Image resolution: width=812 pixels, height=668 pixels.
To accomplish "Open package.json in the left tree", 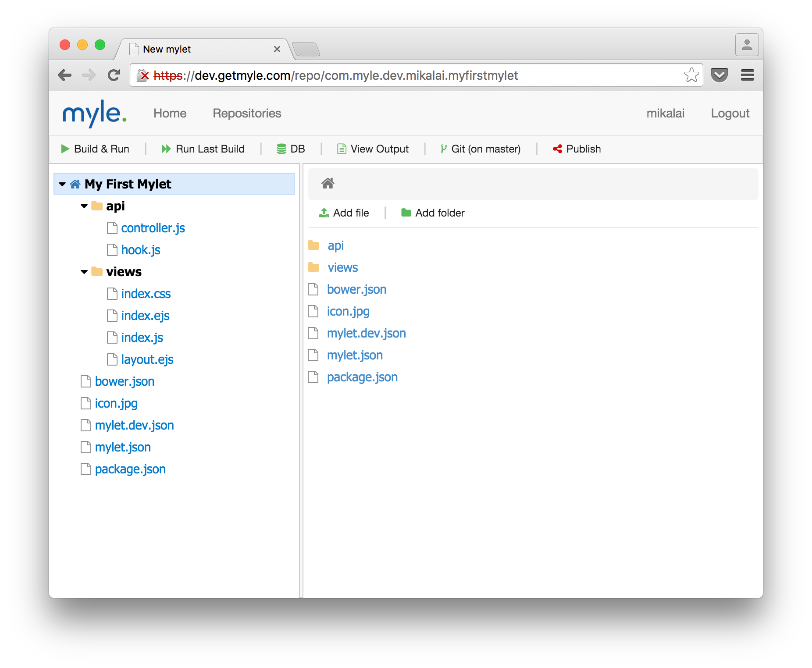I will coord(130,469).
